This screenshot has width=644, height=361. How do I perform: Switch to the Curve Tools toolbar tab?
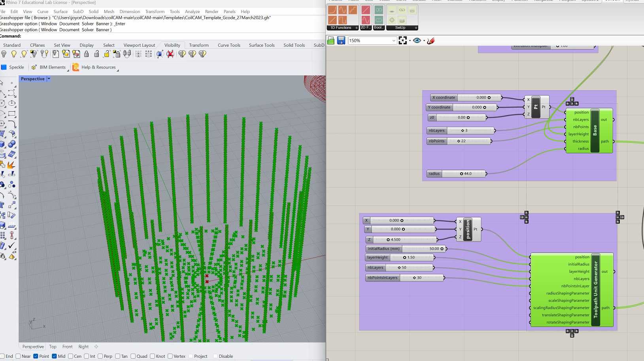(229, 45)
